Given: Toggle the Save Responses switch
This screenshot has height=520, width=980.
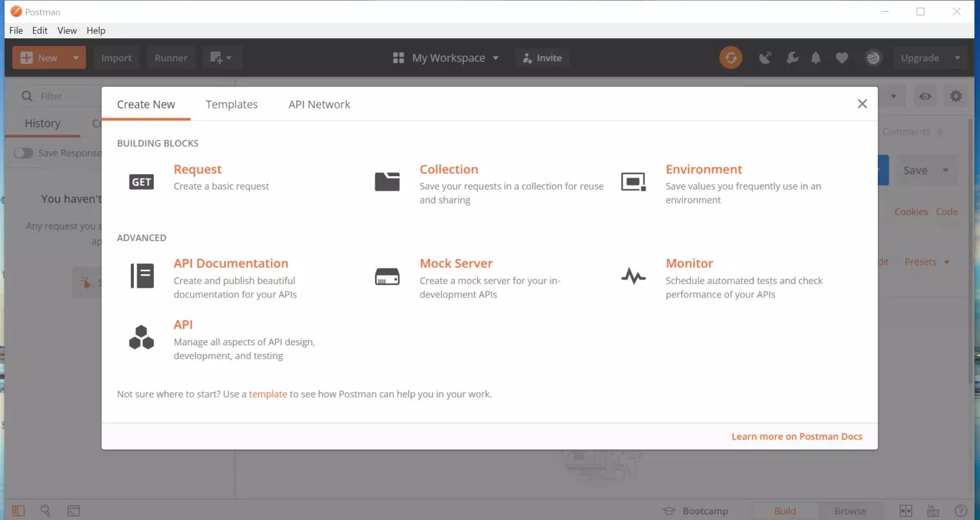Looking at the screenshot, I should 24,153.
